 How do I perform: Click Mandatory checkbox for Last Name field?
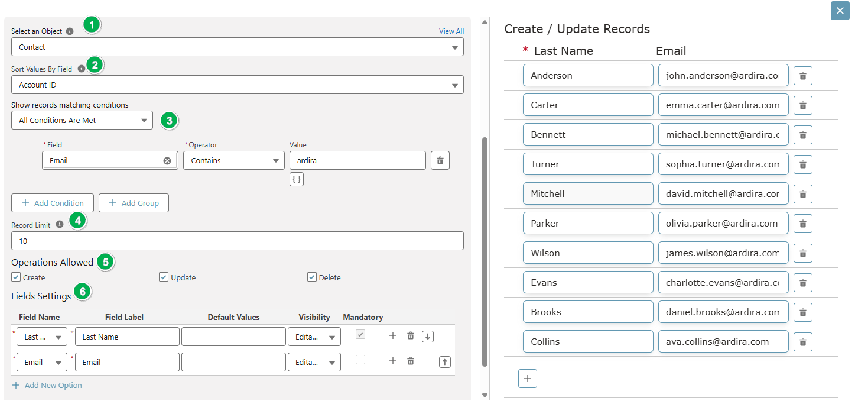pos(360,335)
